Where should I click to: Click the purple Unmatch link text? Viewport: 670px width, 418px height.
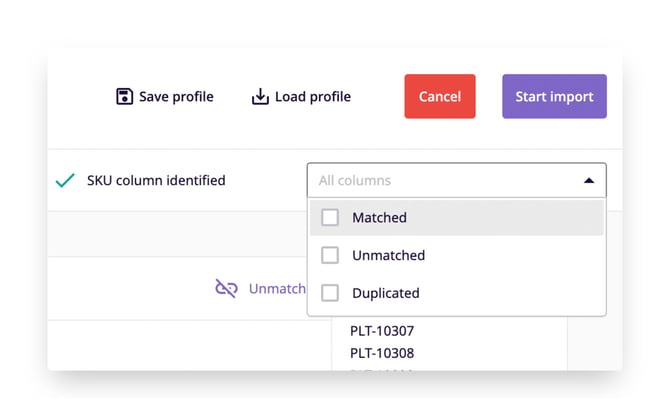point(277,288)
